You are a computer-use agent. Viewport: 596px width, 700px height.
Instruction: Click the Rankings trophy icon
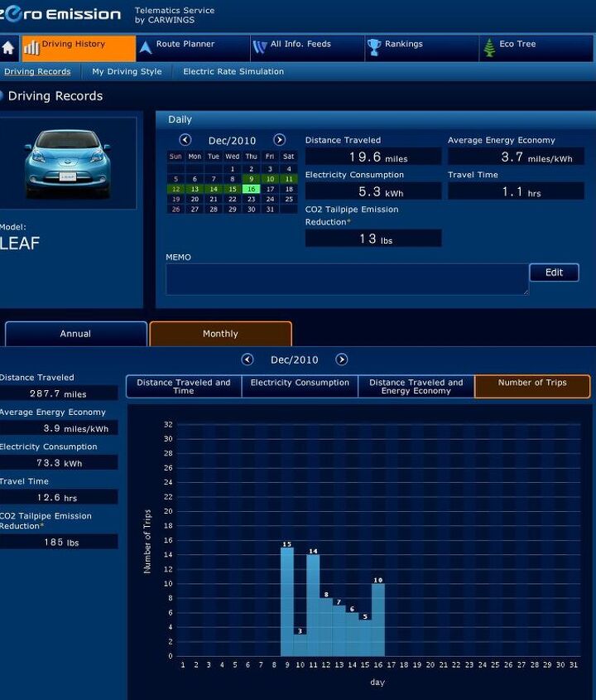coord(374,48)
